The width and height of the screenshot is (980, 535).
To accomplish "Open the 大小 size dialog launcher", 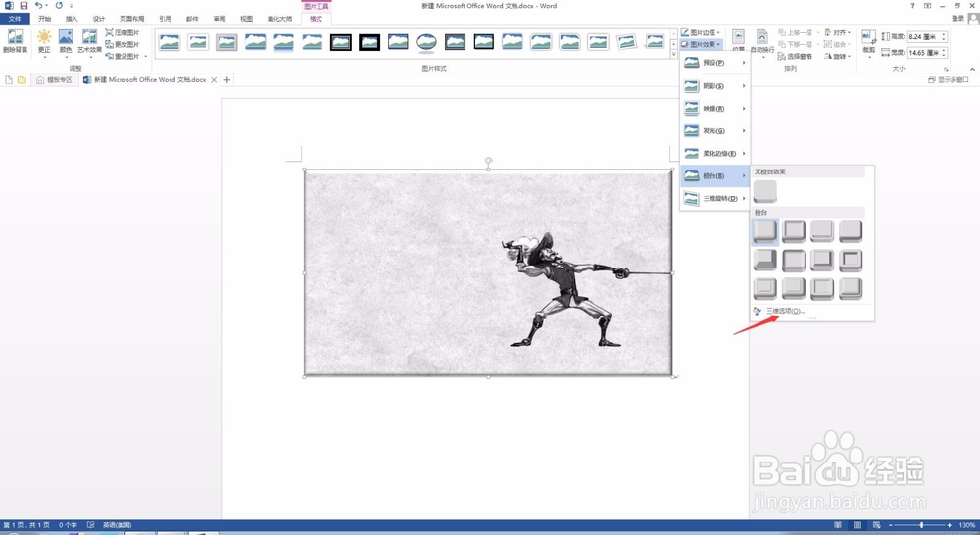I will point(946,69).
